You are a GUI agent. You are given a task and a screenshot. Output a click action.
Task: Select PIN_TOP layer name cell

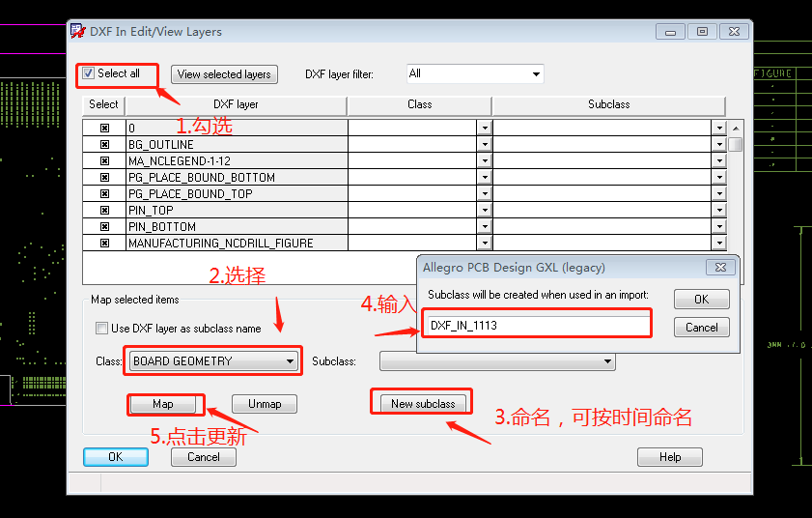point(237,211)
